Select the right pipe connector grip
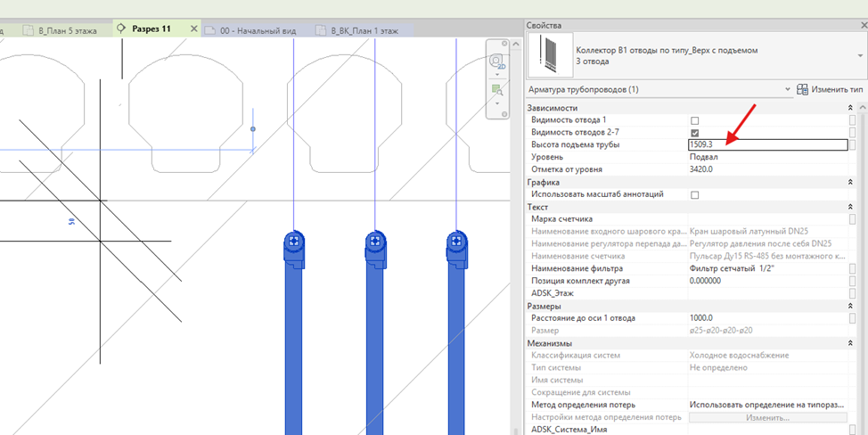The image size is (868, 435). coord(456,240)
